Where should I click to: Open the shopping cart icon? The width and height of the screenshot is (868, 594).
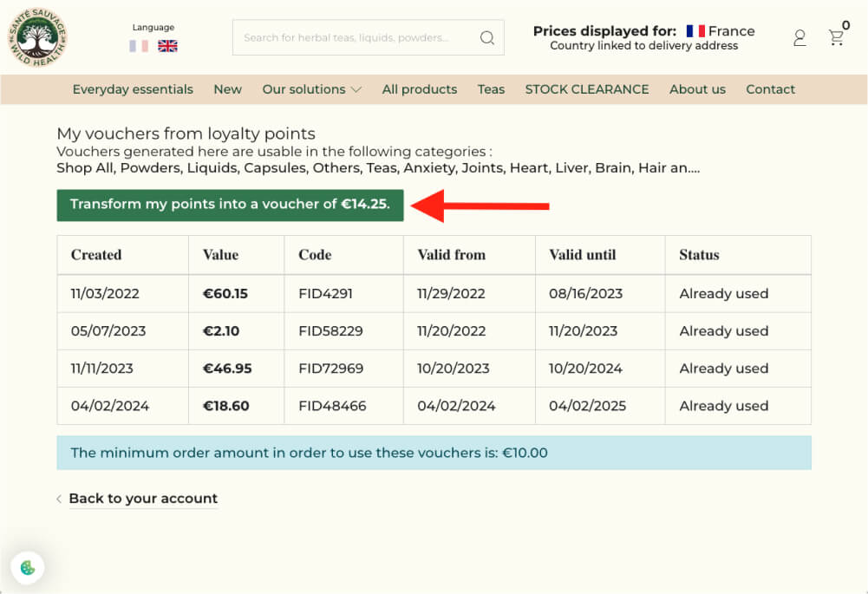click(x=836, y=37)
